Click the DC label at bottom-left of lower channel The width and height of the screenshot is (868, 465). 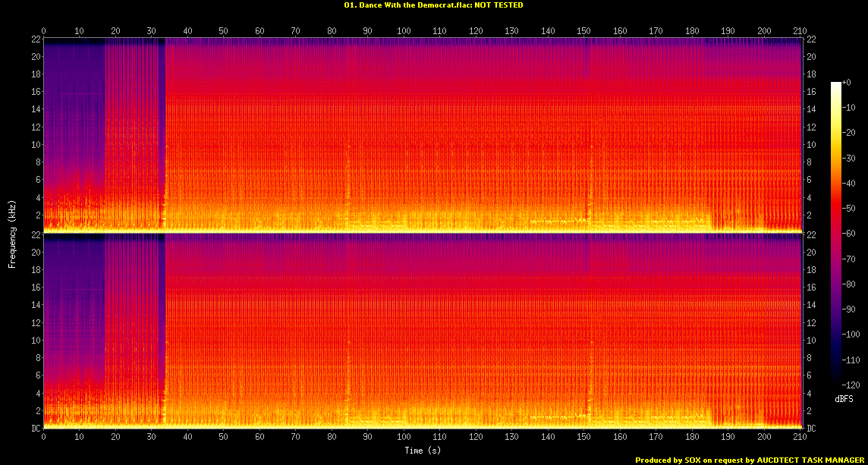coord(33,429)
